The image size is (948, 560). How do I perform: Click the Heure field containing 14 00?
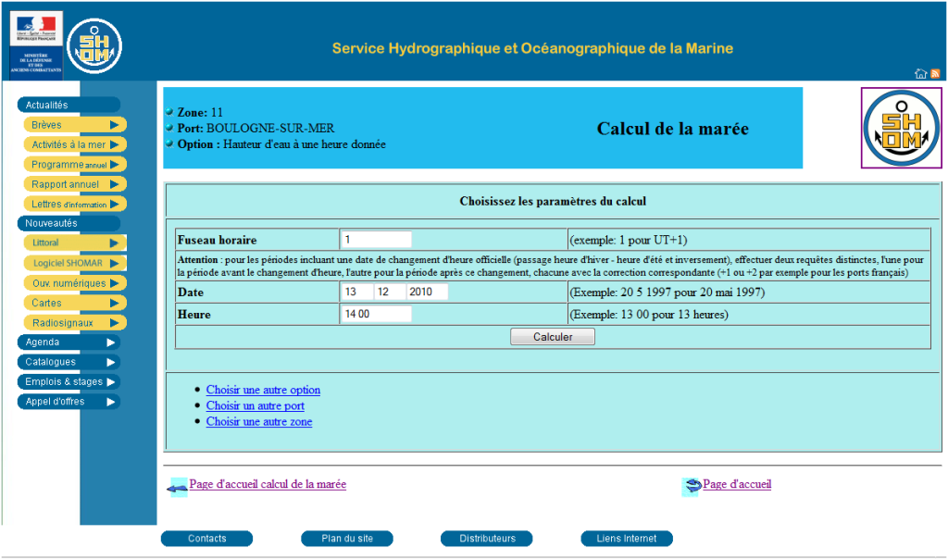click(x=376, y=314)
